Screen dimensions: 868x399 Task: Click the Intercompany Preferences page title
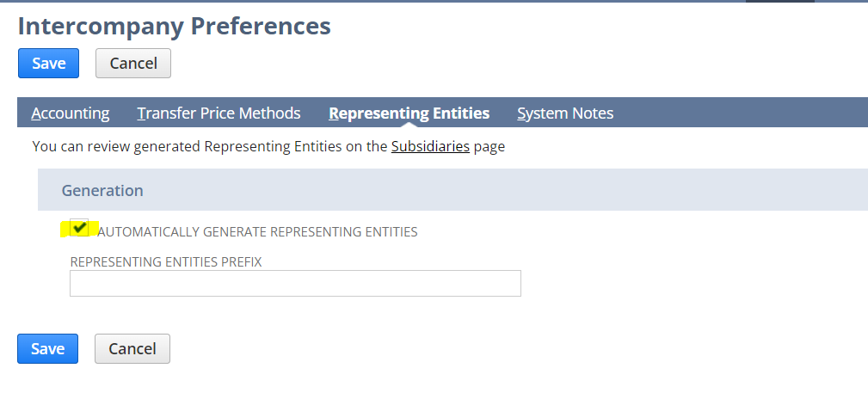[174, 26]
